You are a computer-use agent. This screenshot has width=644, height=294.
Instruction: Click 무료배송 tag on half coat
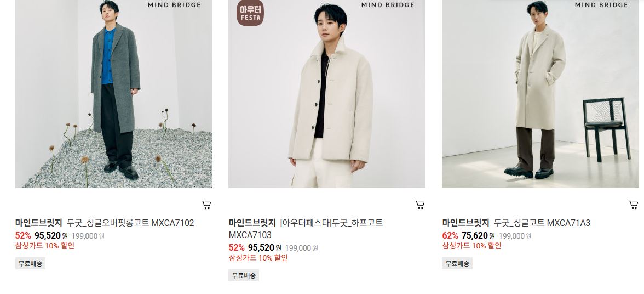coord(244,275)
